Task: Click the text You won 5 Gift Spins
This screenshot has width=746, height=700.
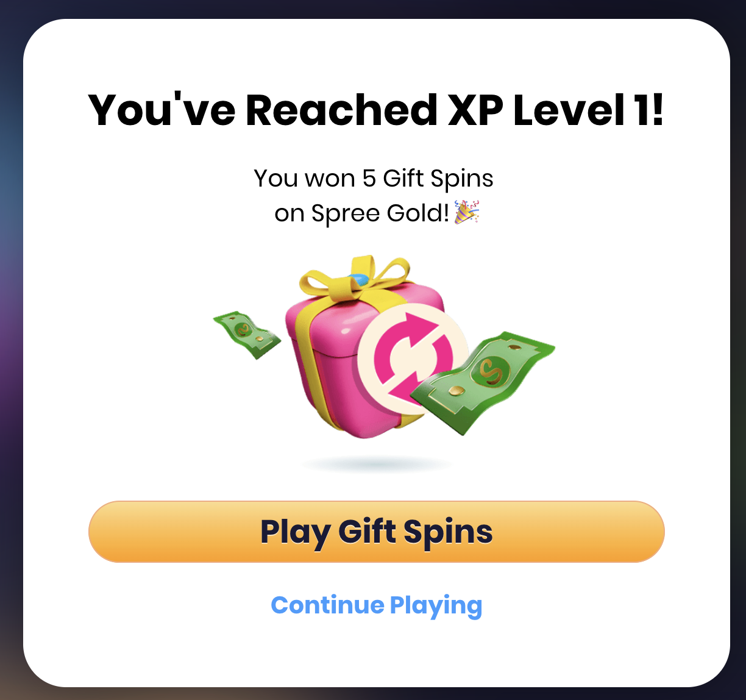Action: click(x=374, y=178)
